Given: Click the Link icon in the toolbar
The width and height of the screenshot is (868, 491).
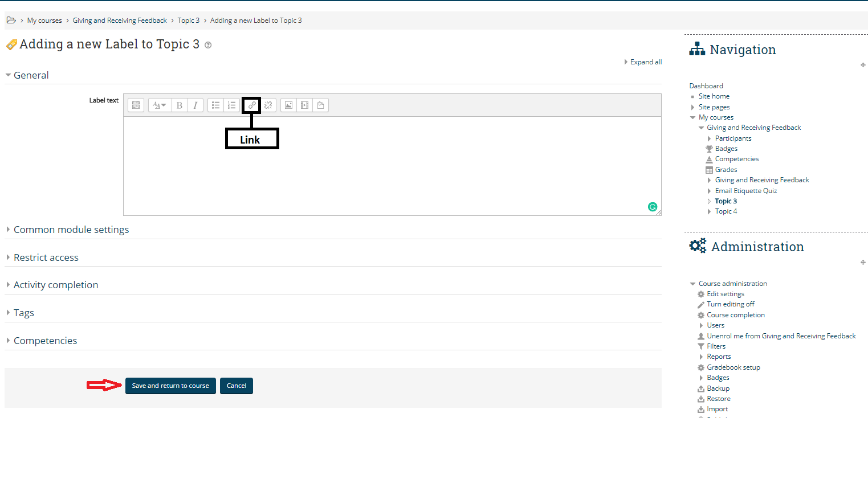Looking at the screenshot, I should [251, 105].
